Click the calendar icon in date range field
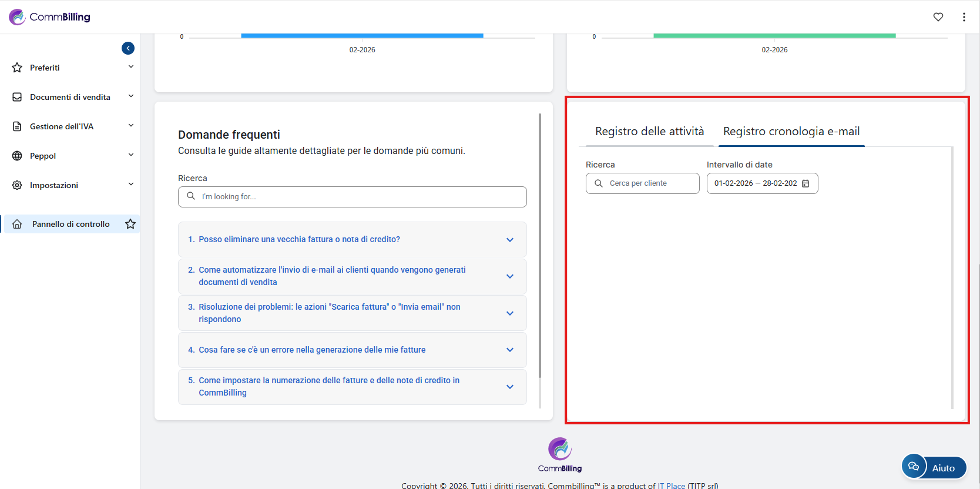 (806, 183)
